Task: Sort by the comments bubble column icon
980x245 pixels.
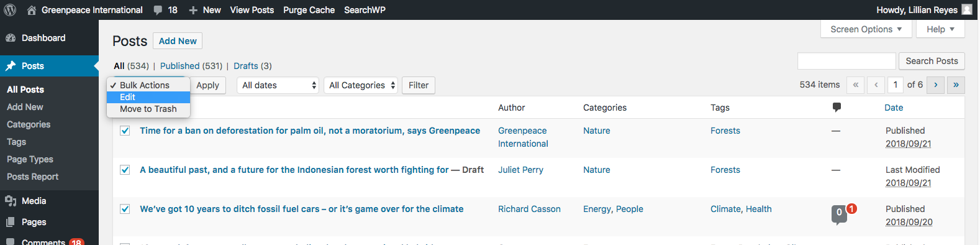Action: 837,107
